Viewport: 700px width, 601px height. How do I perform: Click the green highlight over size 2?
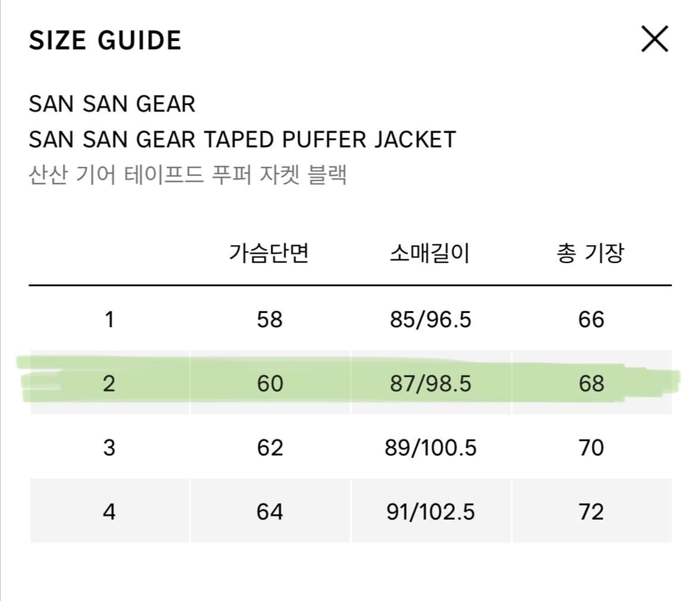coord(348,384)
